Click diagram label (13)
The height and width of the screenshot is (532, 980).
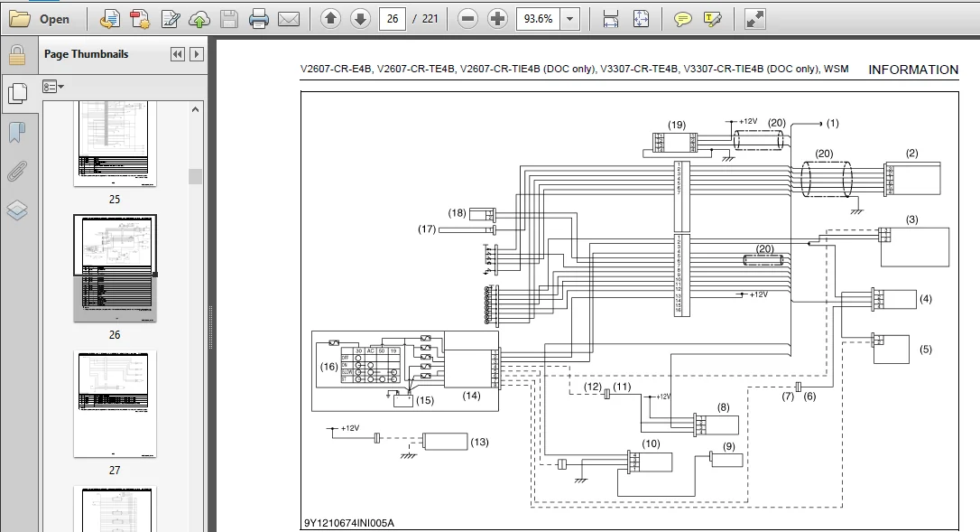tap(479, 442)
